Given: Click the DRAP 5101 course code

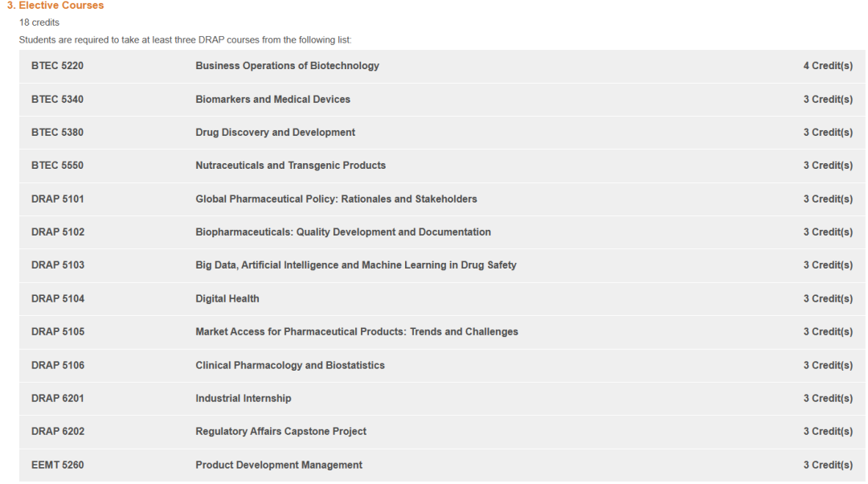Looking at the screenshot, I should [57, 199].
